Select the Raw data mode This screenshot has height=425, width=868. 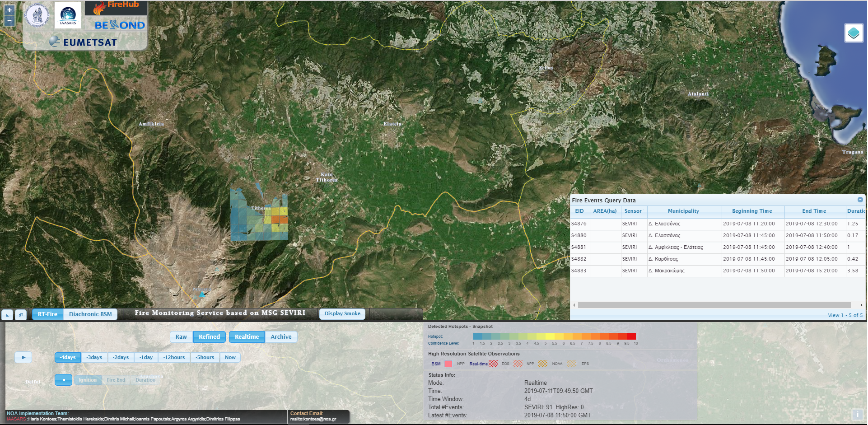(181, 337)
